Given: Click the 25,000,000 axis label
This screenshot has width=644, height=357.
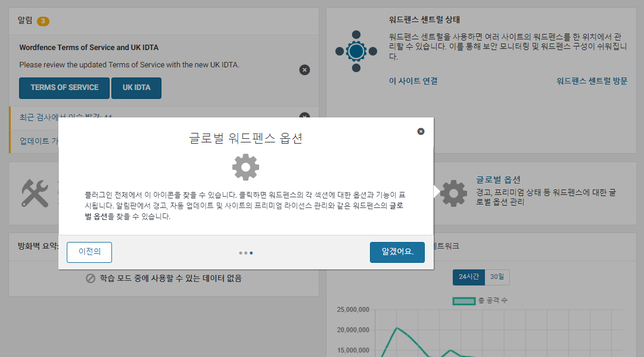Looking at the screenshot, I should coord(353,310).
